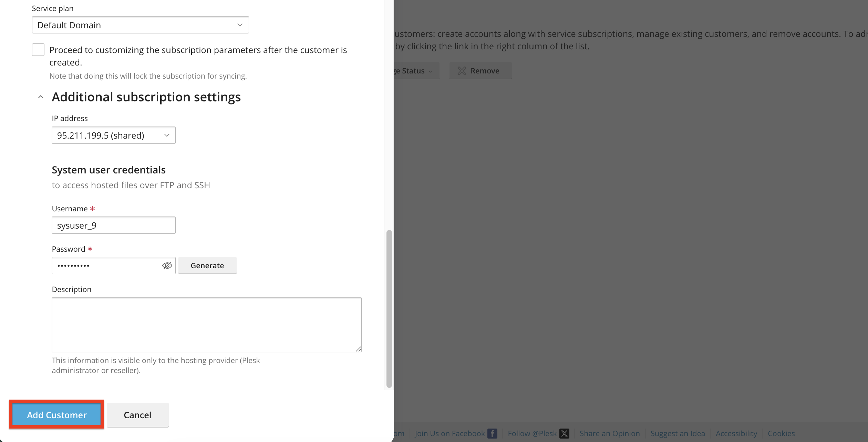
Task: Toggle password visibility eye icon
Action: coord(167,265)
